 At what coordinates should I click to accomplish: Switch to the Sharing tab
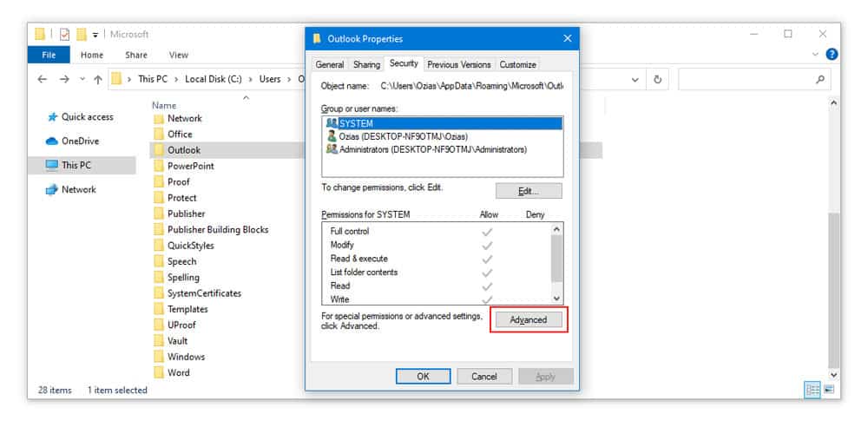coord(366,65)
